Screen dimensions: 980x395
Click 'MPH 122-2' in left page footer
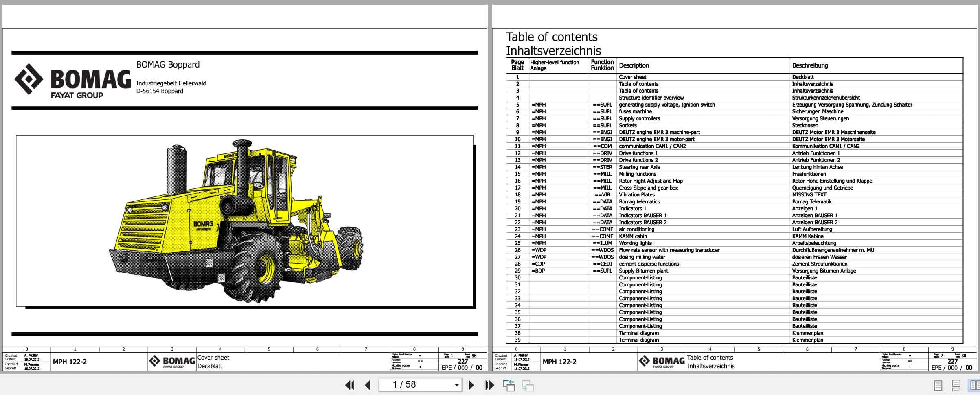70,362
